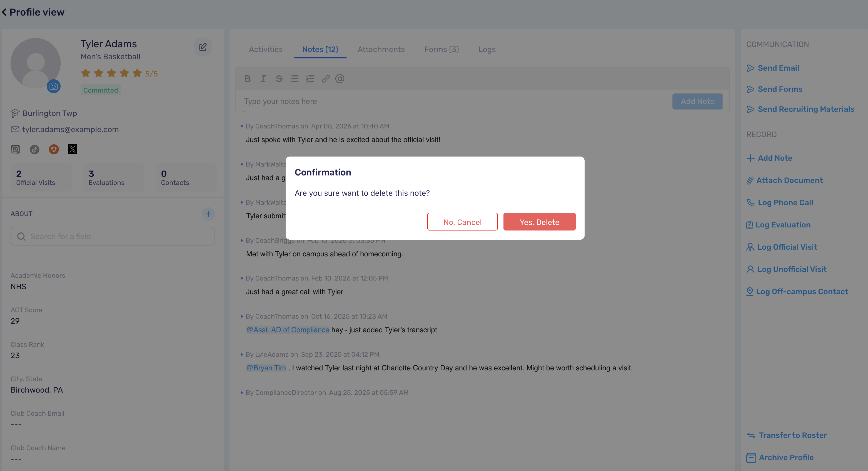Open Tyler's Instagram icon

click(x=16, y=149)
